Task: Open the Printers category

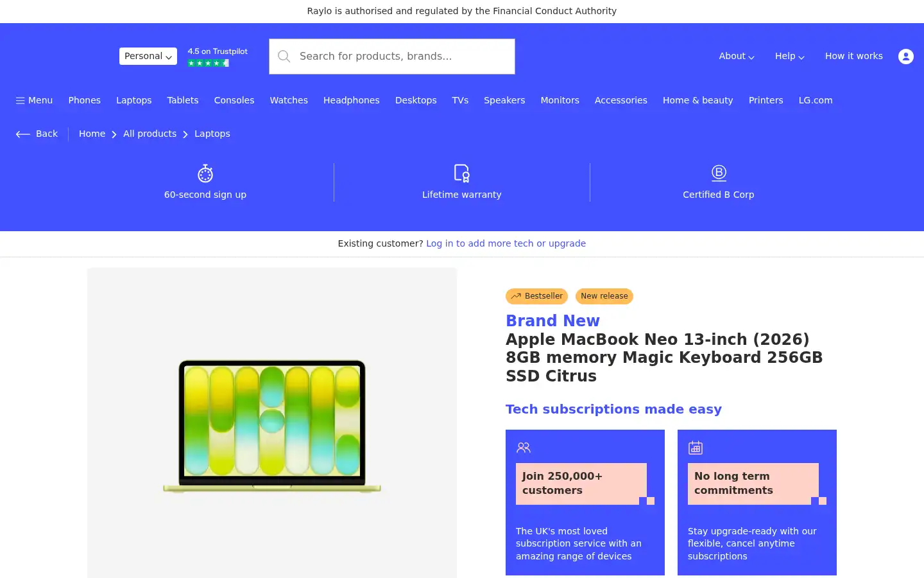Action: click(x=766, y=100)
